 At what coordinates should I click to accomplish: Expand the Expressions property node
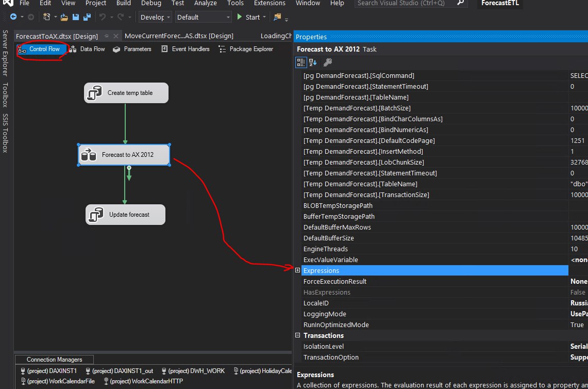298,270
